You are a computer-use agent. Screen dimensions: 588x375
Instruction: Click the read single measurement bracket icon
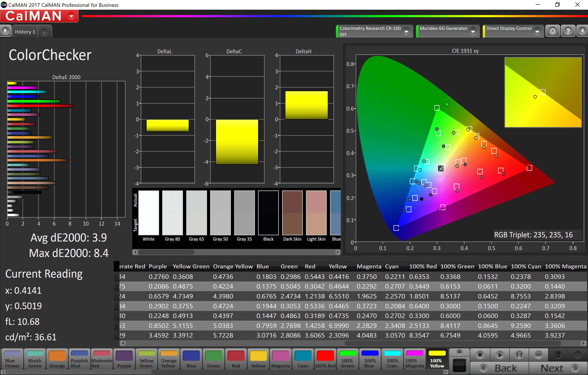(x=519, y=355)
